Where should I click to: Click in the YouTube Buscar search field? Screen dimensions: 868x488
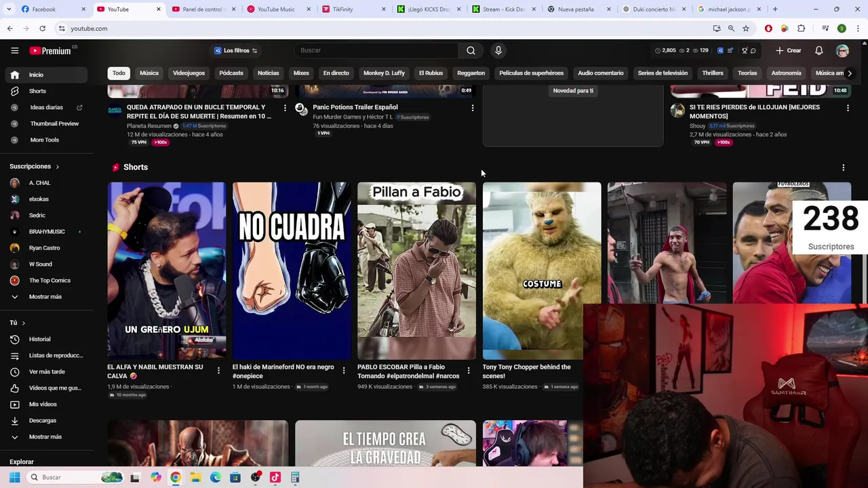click(377, 50)
